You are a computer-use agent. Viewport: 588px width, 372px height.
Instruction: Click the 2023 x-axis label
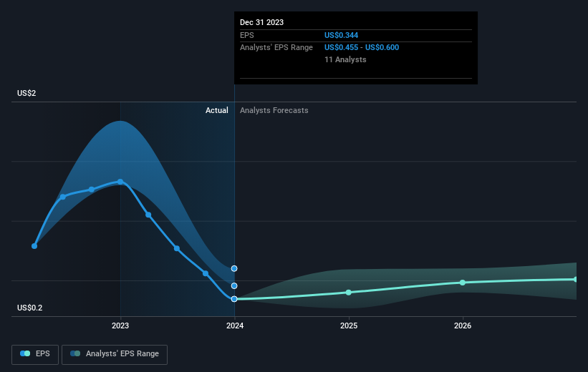(x=120, y=325)
